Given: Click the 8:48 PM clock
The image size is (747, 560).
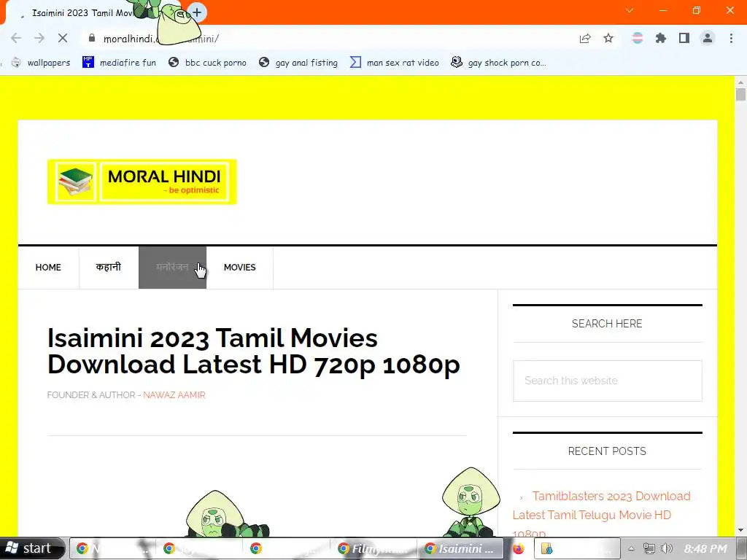Looking at the screenshot, I should pyautogui.click(x=705, y=548).
